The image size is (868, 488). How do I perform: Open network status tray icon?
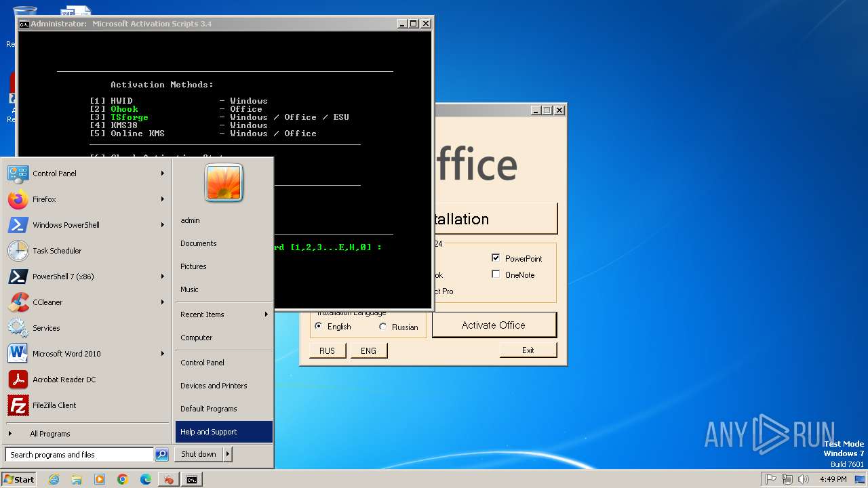[787, 479]
